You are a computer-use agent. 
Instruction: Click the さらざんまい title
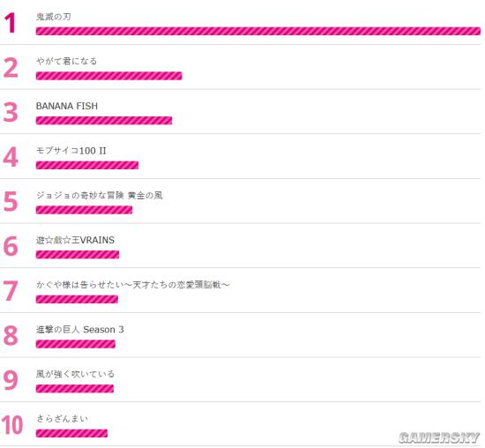point(63,419)
